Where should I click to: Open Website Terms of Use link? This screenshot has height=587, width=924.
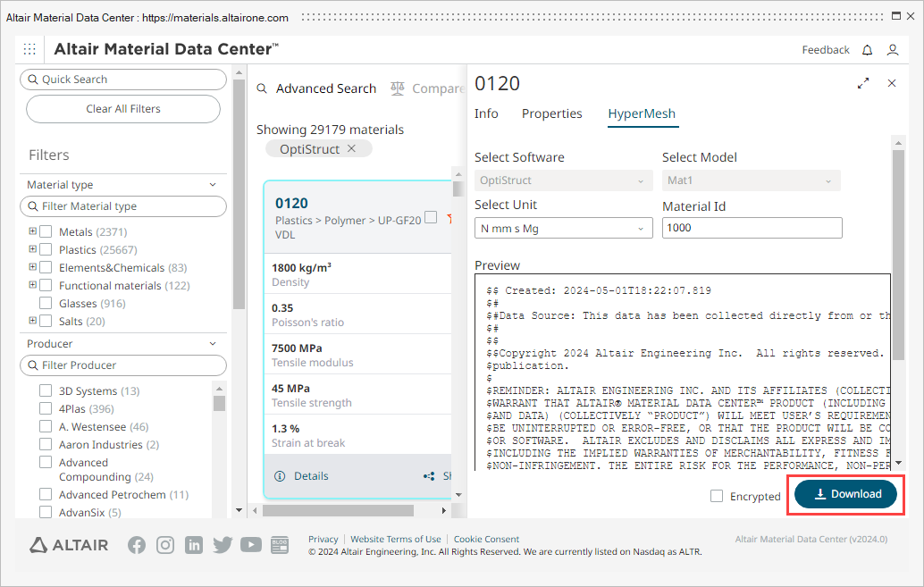[x=395, y=540]
